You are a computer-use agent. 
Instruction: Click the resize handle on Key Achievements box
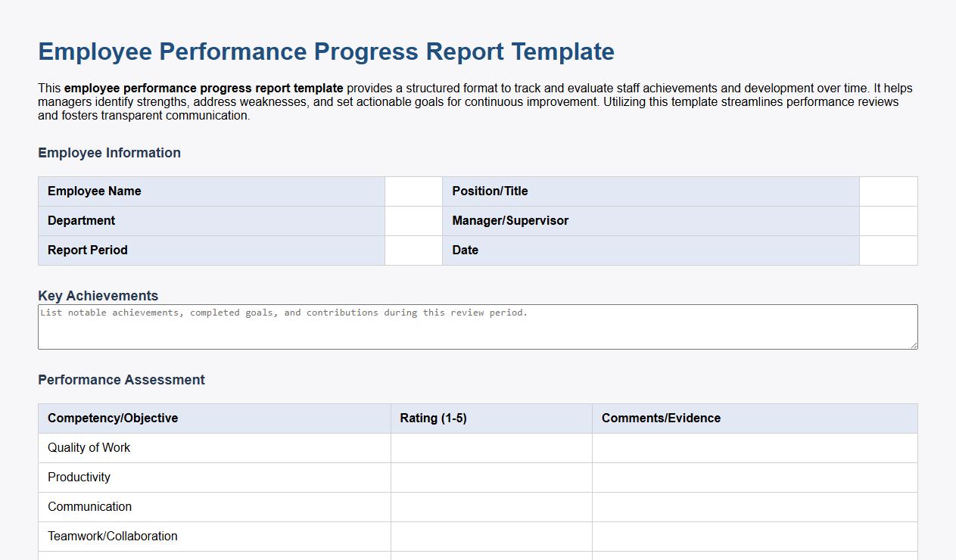(x=913, y=346)
